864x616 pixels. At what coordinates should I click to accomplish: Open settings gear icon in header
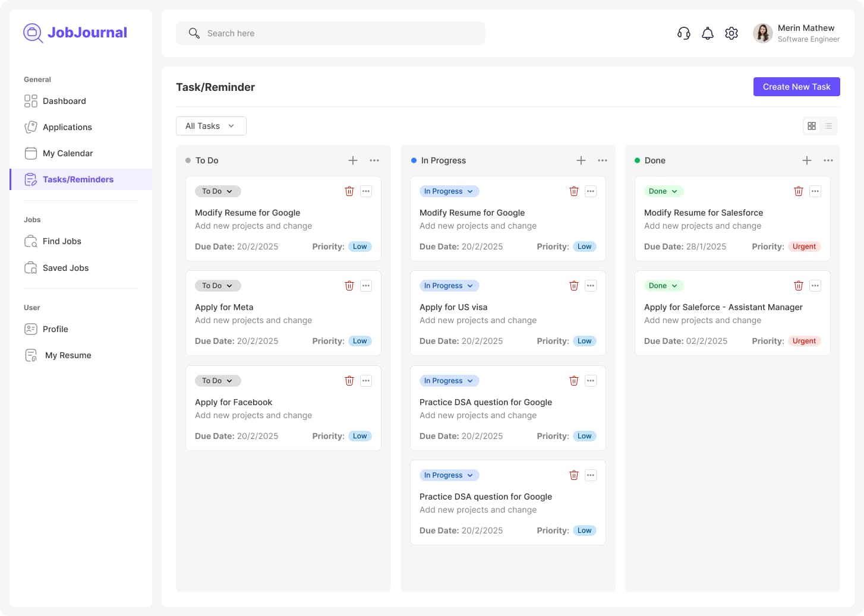point(731,33)
